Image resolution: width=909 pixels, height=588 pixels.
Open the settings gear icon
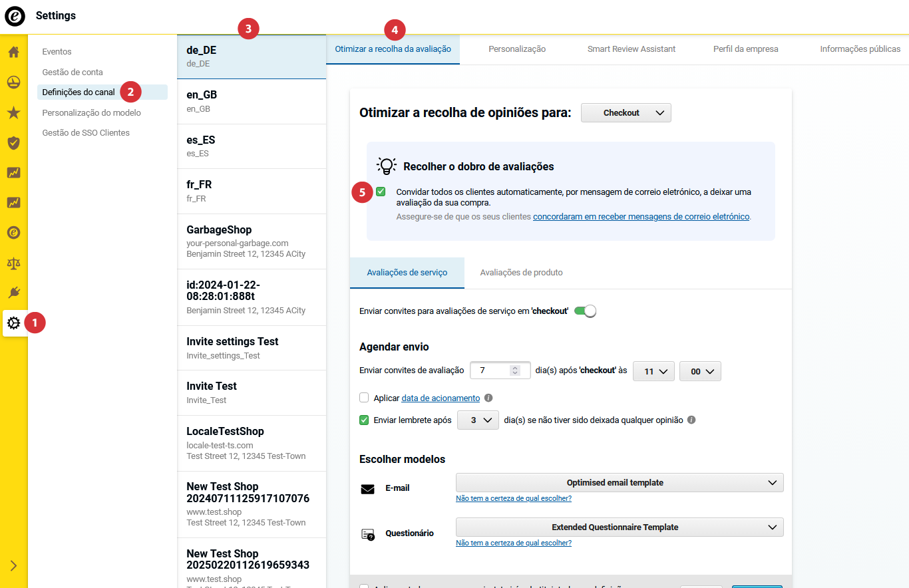pos(14,323)
